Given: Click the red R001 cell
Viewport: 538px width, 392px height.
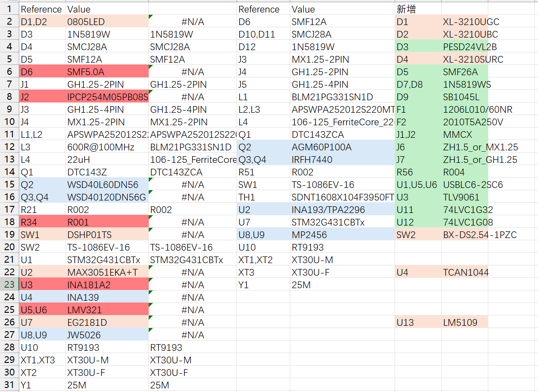Looking at the screenshot, I should click(107, 222).
